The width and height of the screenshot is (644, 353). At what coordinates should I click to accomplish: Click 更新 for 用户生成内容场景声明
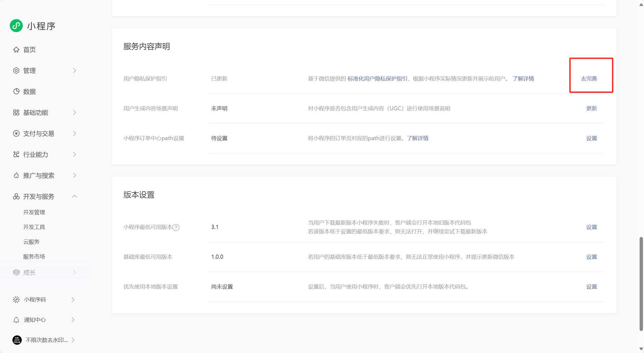point(591,108)
